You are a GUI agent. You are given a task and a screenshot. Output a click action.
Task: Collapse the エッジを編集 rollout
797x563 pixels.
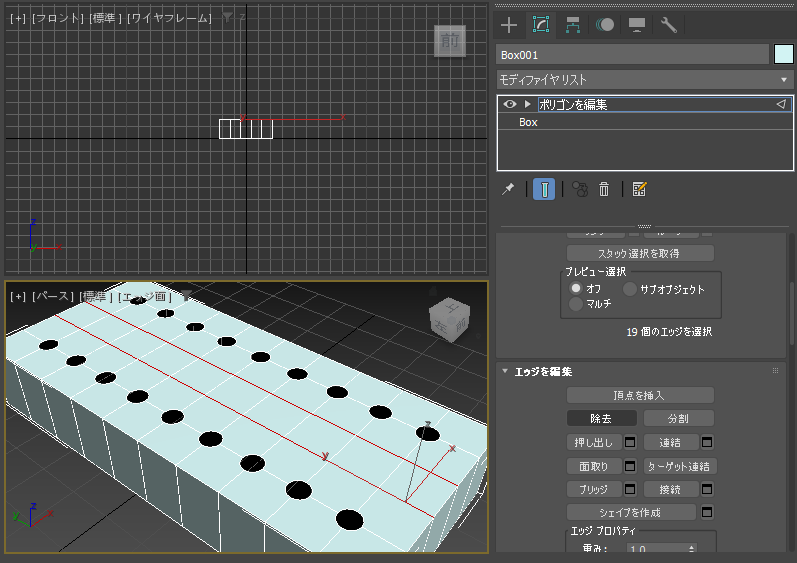click(x=505, y=371)
